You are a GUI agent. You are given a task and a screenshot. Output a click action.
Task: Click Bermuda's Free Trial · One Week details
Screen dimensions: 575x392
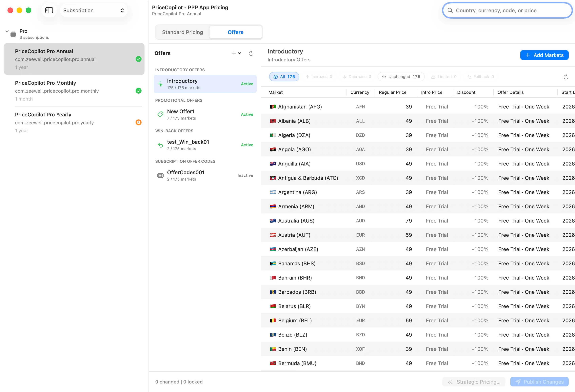point(524,363)
